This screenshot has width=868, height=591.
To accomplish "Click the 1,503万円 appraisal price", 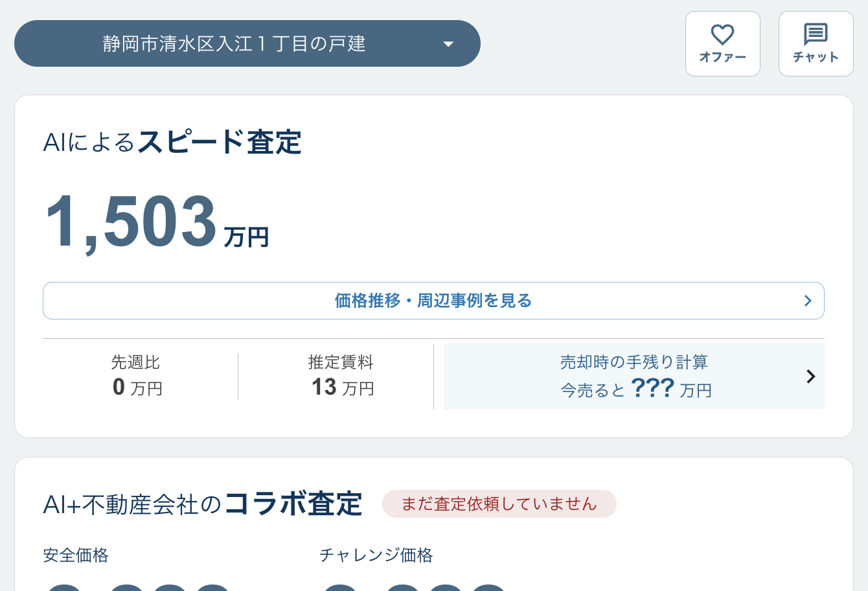I will pos(156,222).
